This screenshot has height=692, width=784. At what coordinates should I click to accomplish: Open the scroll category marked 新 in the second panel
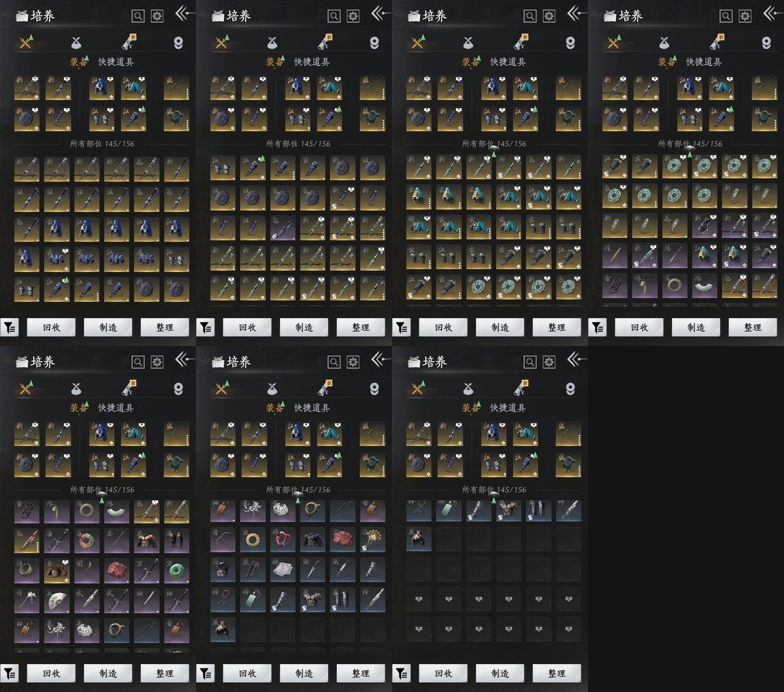325,43
